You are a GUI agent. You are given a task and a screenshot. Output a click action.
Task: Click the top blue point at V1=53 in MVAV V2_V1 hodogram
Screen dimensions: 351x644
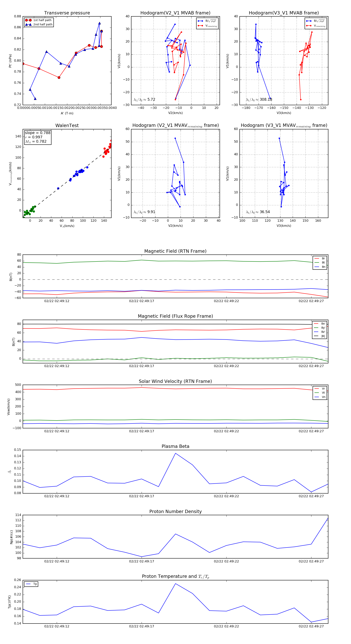pyautogui.click(x=175, y=138)
